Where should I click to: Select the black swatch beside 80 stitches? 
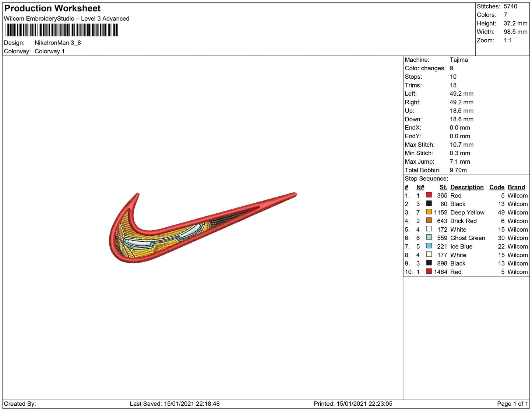[x=429, y=203]
